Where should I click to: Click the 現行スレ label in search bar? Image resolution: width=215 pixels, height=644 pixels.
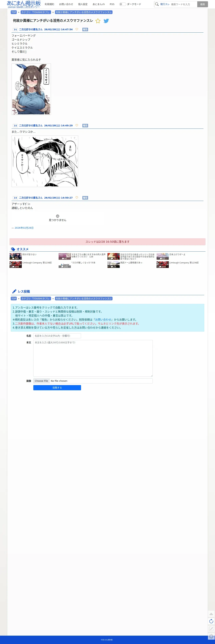tap(165, 4)
